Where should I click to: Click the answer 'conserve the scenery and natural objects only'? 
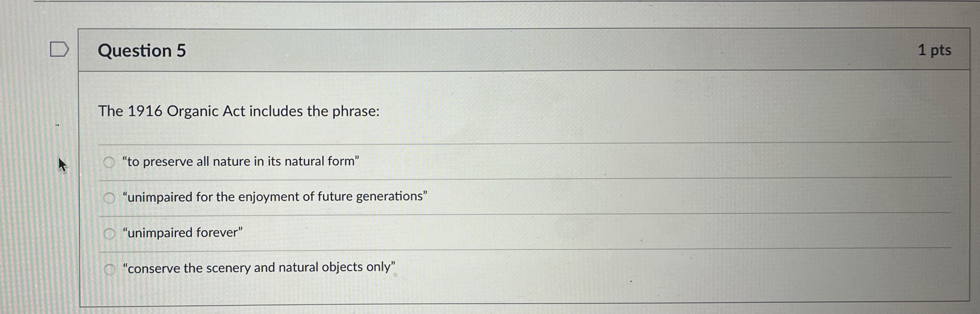259,268
